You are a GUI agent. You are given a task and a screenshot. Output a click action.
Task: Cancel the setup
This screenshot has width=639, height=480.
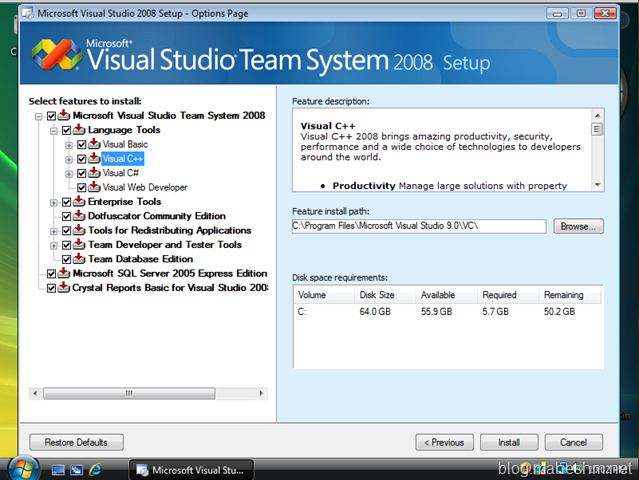click(x=573, y=442)
